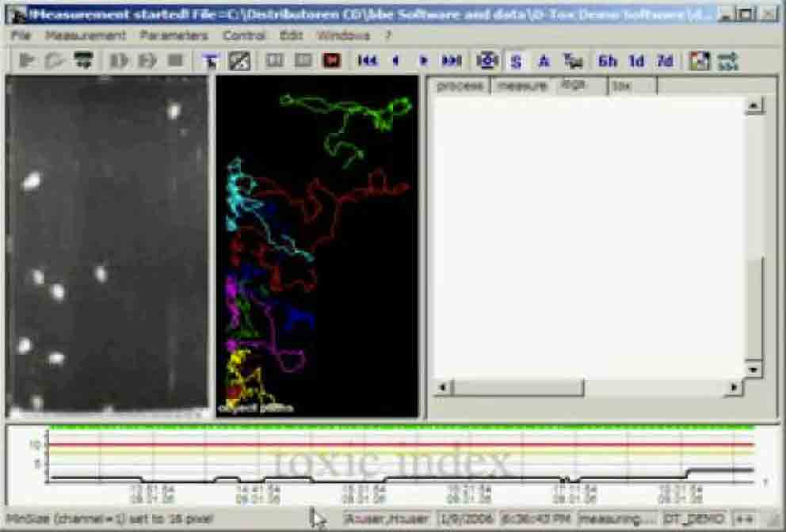
Task: Open the File menu
Action: 21,36
